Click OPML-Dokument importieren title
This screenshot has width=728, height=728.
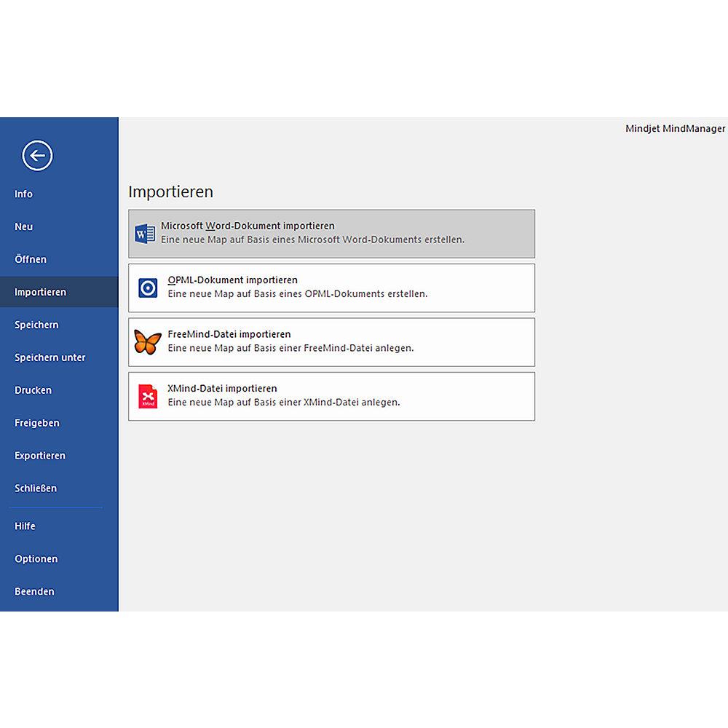pyautogui.click(x=233, y=280)
